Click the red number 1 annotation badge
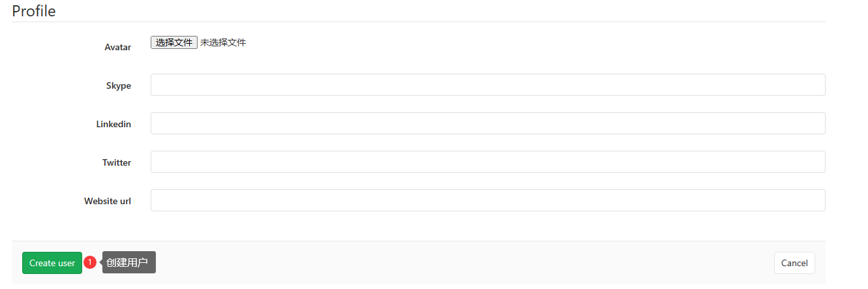Screen dimensions: 868x289 tap(90, 262)
